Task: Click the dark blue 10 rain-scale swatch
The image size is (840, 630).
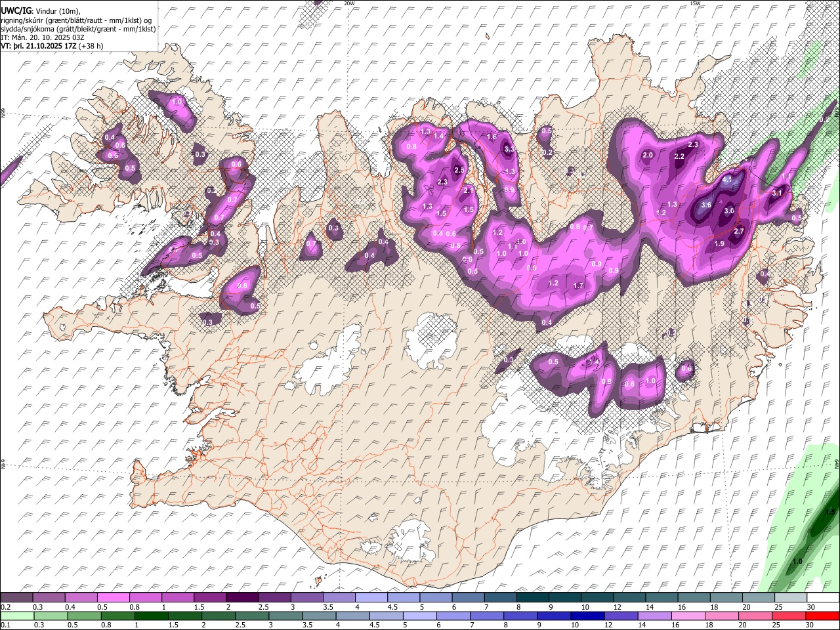Action: [587, 616]
